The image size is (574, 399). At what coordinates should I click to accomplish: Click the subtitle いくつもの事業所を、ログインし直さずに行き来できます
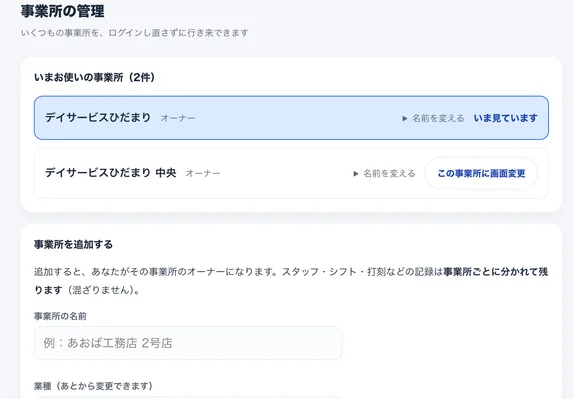pyautogui.click(x=135, y=33)
